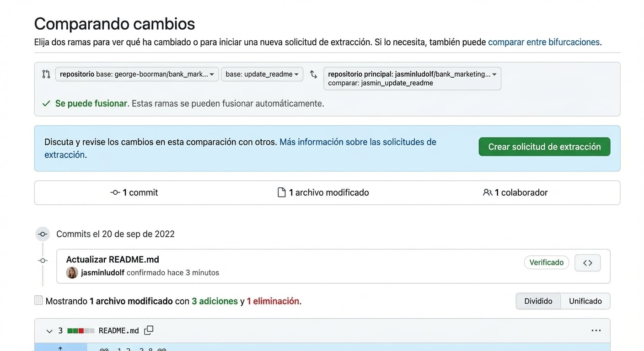Open the 'base: update_readme' branch dropdown
Image resolution: width=644 pixels, height=351 pixels.
click(262, 74)
